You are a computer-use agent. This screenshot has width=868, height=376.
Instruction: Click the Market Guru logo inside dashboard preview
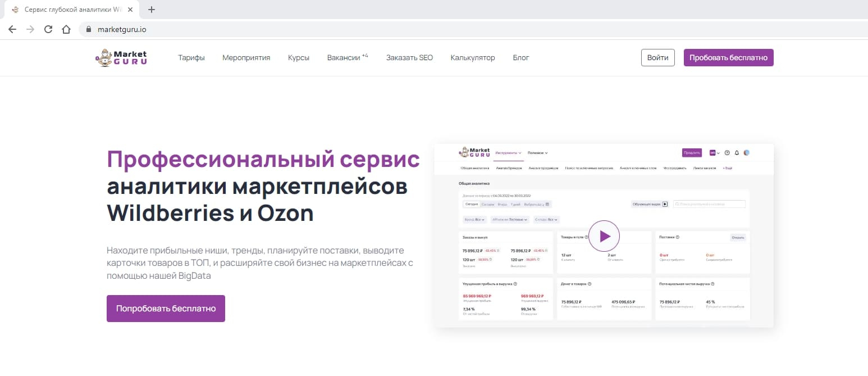pos(474,152)
